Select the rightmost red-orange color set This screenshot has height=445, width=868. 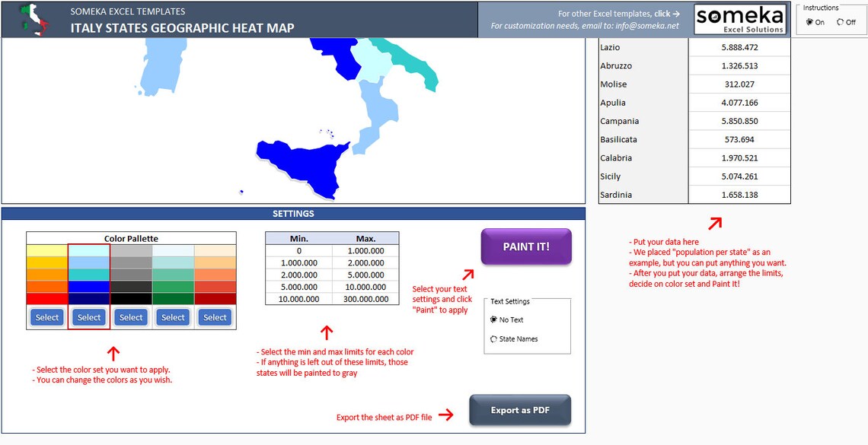215,317
